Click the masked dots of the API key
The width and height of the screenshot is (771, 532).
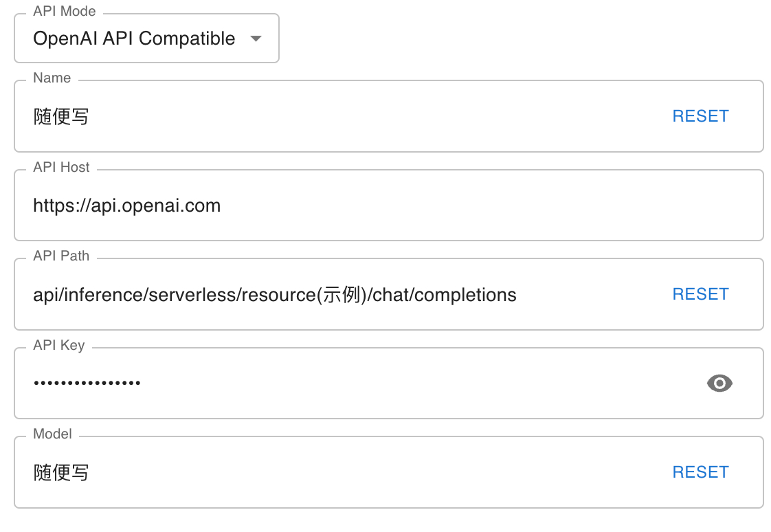[x=87, y=383]
